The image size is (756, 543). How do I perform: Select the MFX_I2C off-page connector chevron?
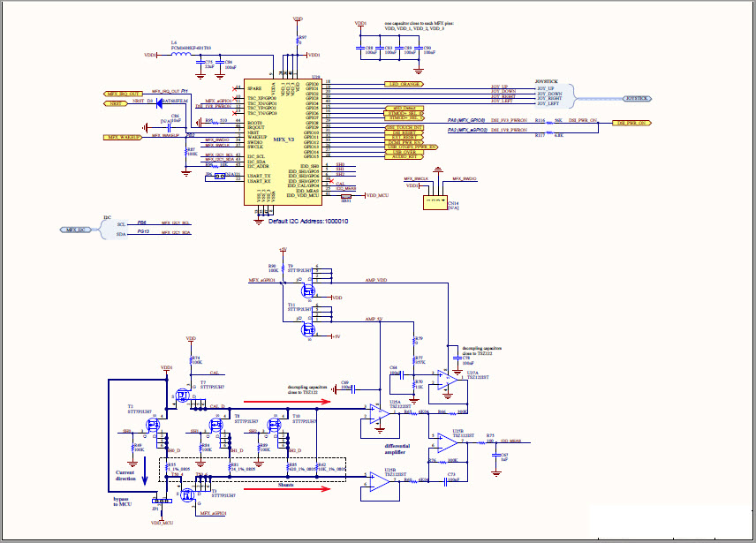(75, 230)
